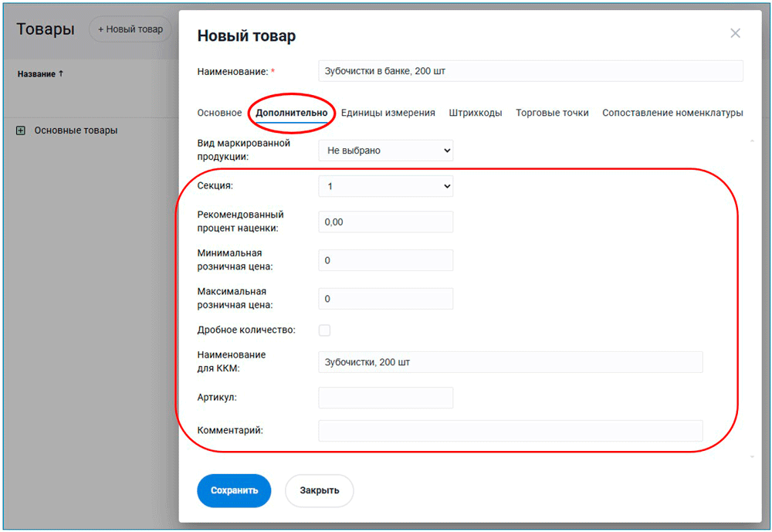Close the Новый товар dialog with X

pyautogui.click(x=735, y=33)
